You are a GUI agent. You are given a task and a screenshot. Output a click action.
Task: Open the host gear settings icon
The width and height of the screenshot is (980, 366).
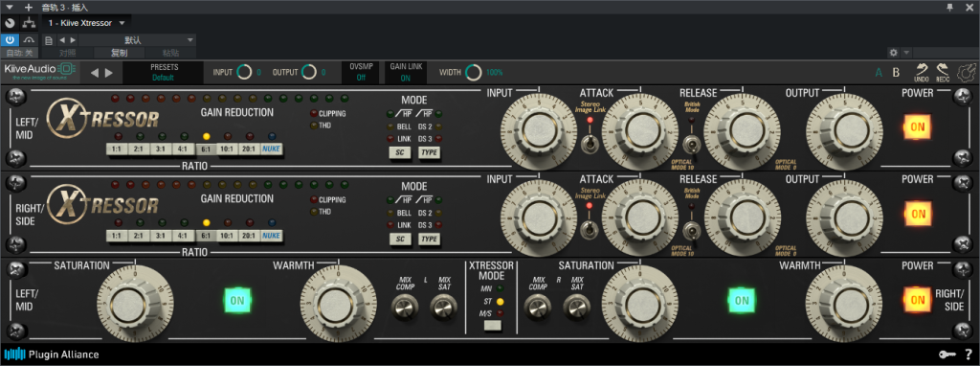(893, 53)
